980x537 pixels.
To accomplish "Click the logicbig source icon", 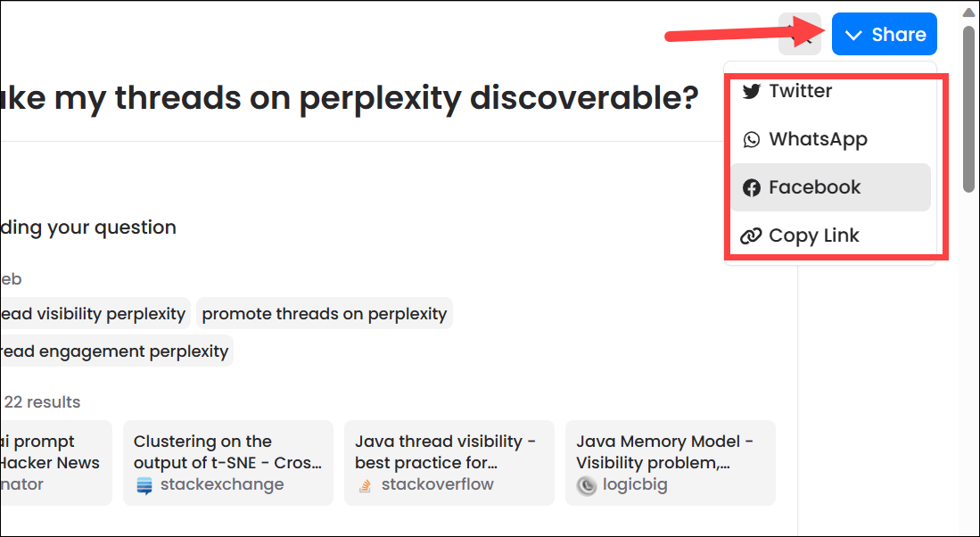I will click(586, 485).
